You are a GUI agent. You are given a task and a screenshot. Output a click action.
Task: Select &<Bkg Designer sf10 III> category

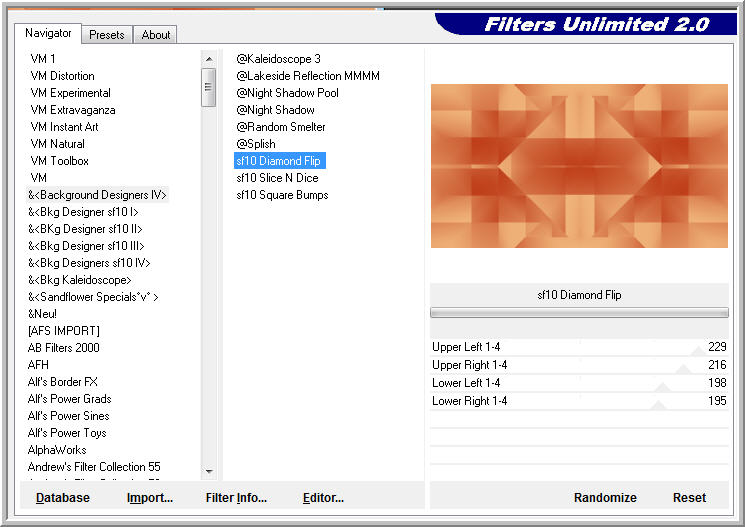(86, 246)
